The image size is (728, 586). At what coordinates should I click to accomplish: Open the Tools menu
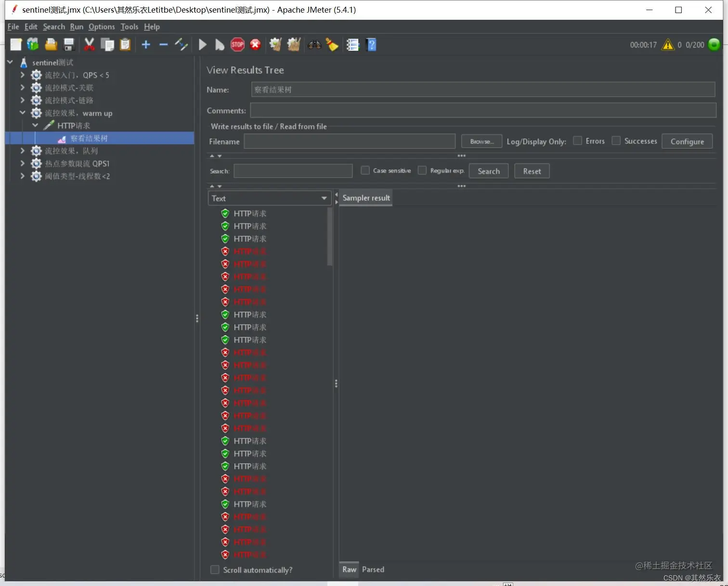coord(129,27)
